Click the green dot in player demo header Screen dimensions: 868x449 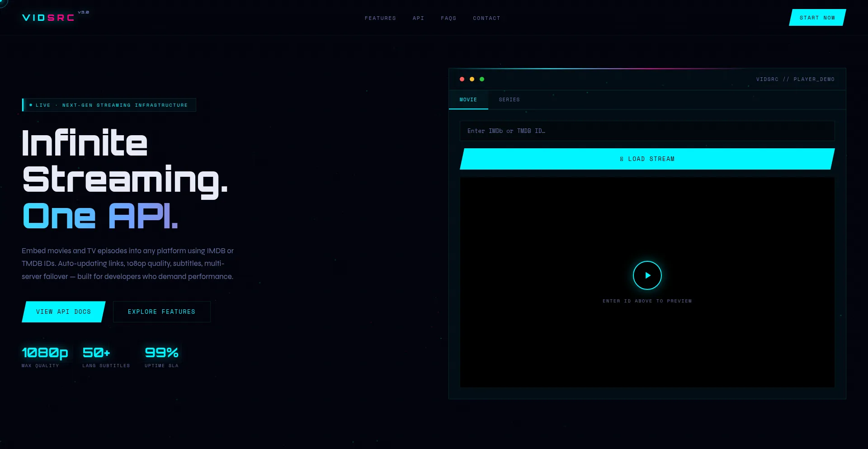tap(482, 79)
